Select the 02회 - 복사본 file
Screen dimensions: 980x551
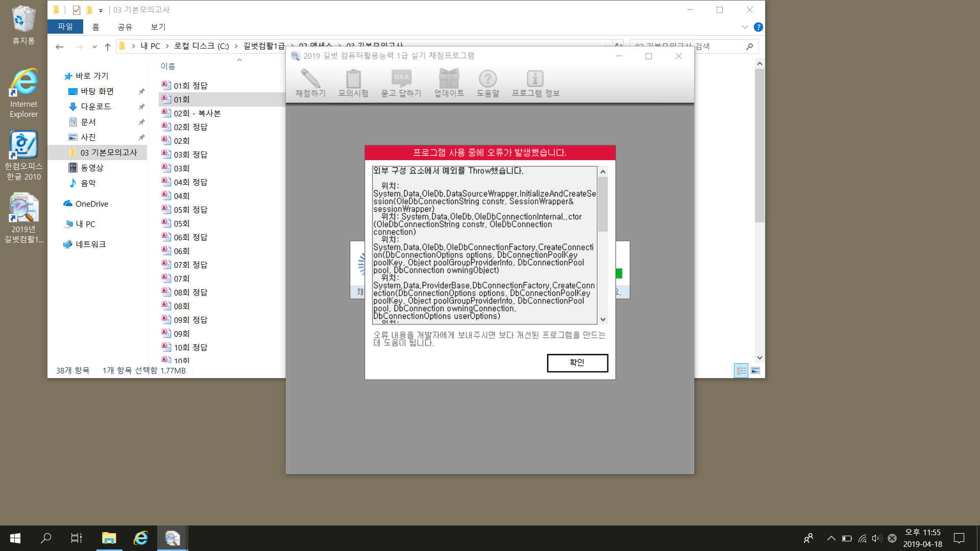tap(197, 113)
